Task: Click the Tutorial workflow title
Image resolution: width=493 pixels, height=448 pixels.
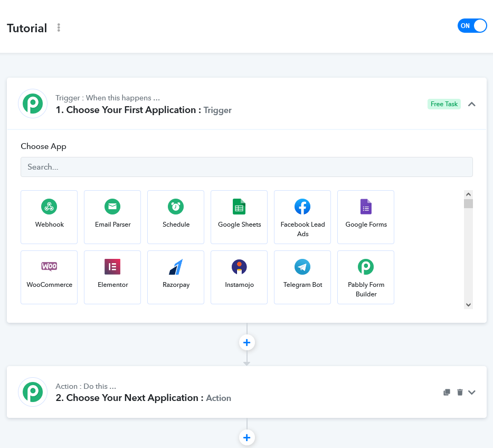Action: tap(27, 28)
